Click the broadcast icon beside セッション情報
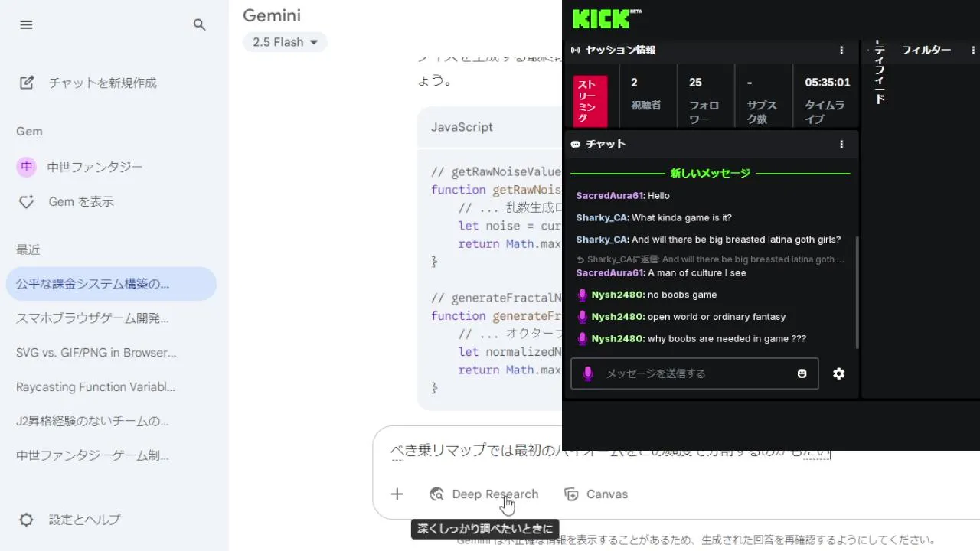This screenshot has width=980, height=551. 576,50
